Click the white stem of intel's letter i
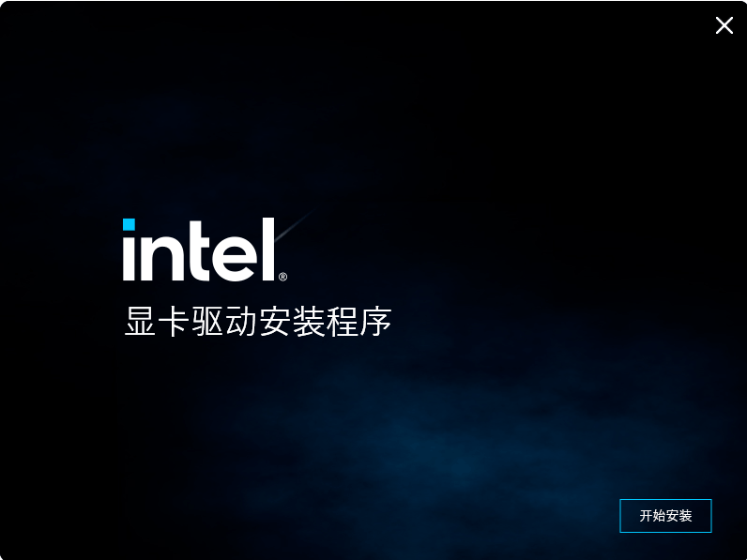The width and height of the screenshot is (747, 560). tap(129, 258)
